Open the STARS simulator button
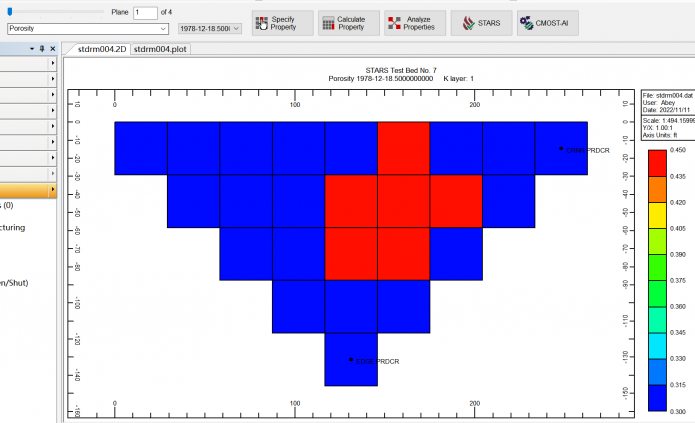 pyautogui.click(x=480, y=23)
